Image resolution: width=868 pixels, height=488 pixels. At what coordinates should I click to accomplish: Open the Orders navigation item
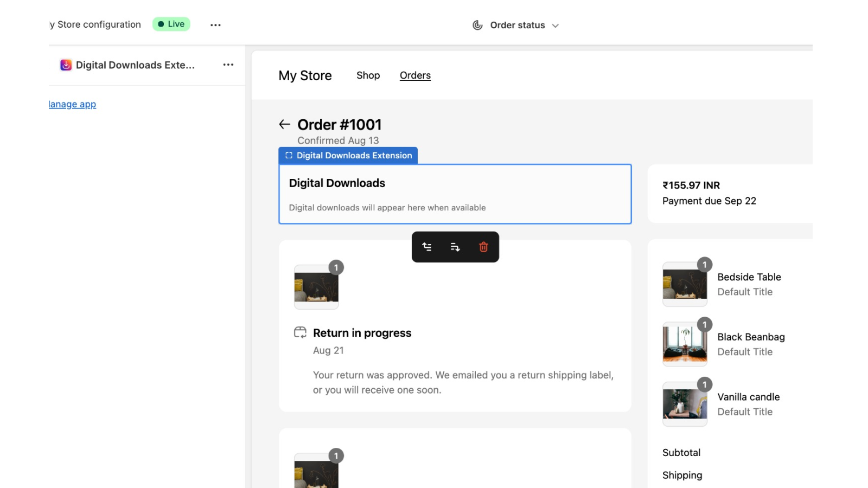415,75
